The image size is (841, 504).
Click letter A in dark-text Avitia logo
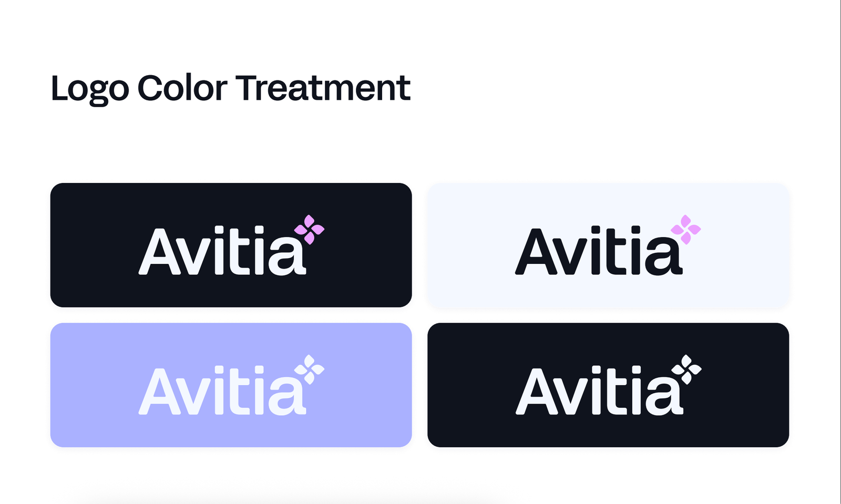tap(536, 251)
